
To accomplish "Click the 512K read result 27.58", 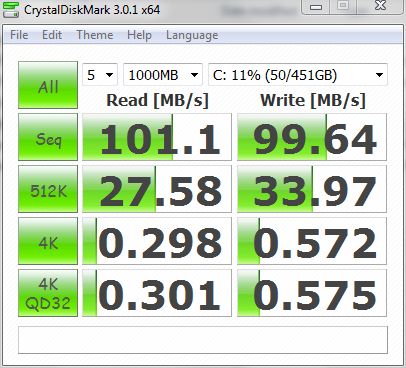I will pyautogui.click(x=157, y=189).
